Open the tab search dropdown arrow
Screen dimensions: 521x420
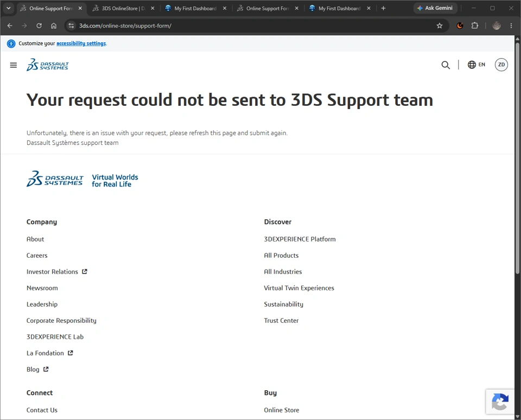coord(8,8)
